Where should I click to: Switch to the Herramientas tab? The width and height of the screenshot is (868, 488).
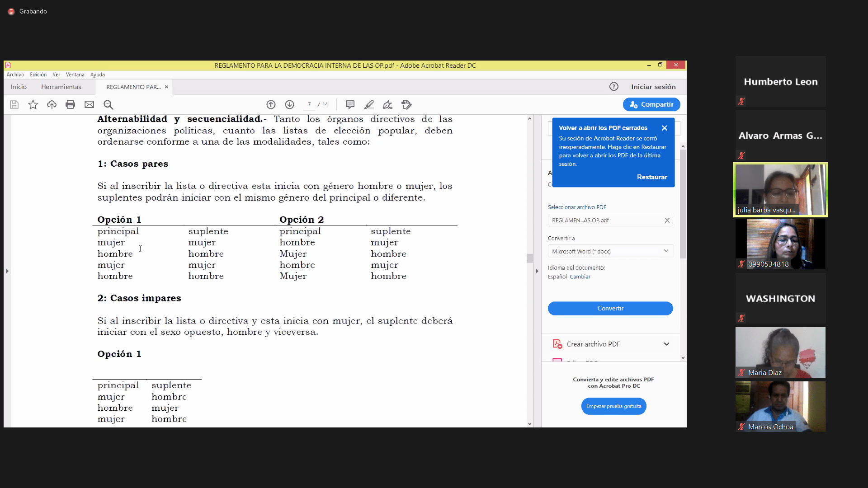tap(61, 87)
